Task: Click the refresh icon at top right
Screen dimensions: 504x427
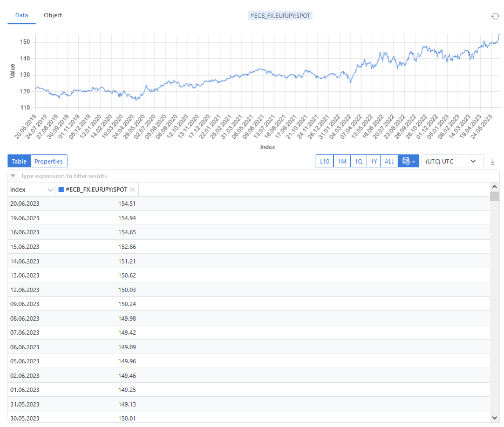Action: pos(495,16)
